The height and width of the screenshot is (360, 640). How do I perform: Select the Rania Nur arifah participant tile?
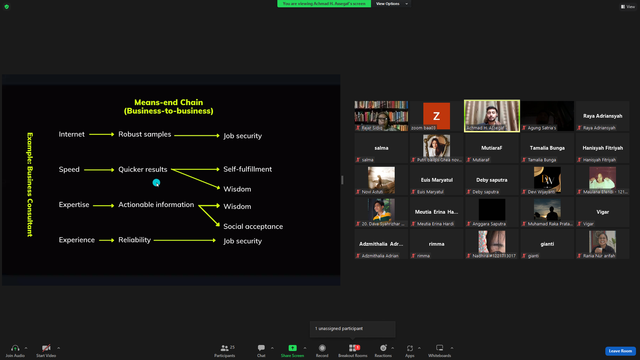(x=602, y=244)
